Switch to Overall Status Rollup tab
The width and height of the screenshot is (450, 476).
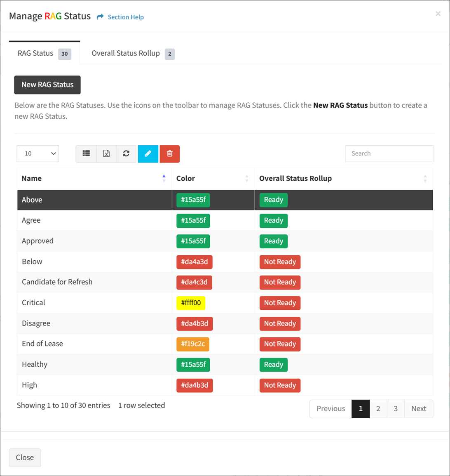(x=133, y=54)
